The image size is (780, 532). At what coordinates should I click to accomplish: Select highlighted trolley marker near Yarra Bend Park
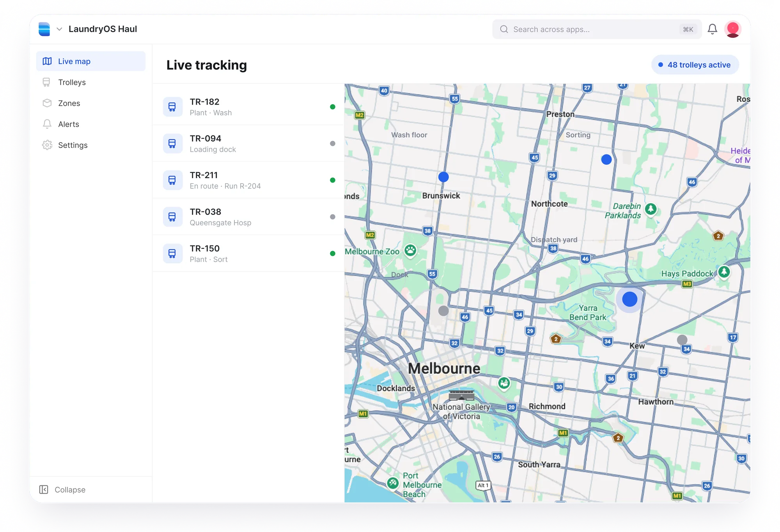click(x=630, y=300)
